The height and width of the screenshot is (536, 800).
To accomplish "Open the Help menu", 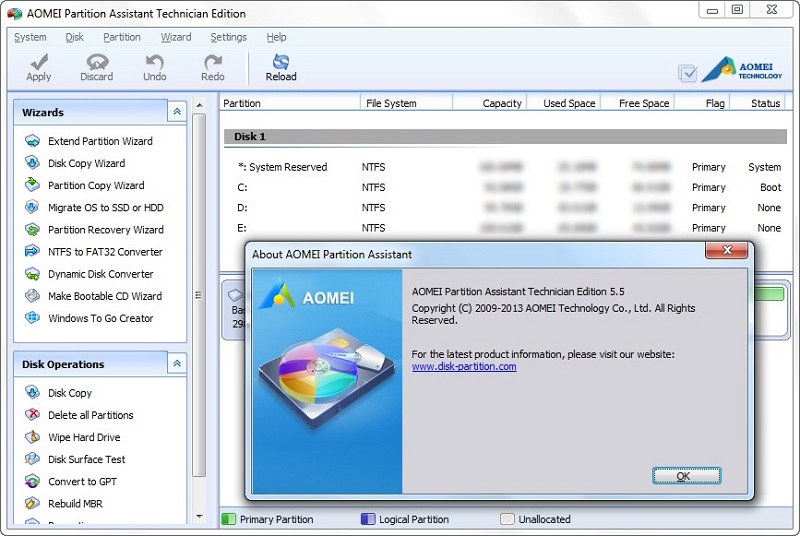I will pyautogui.click(x=276, y=37).
